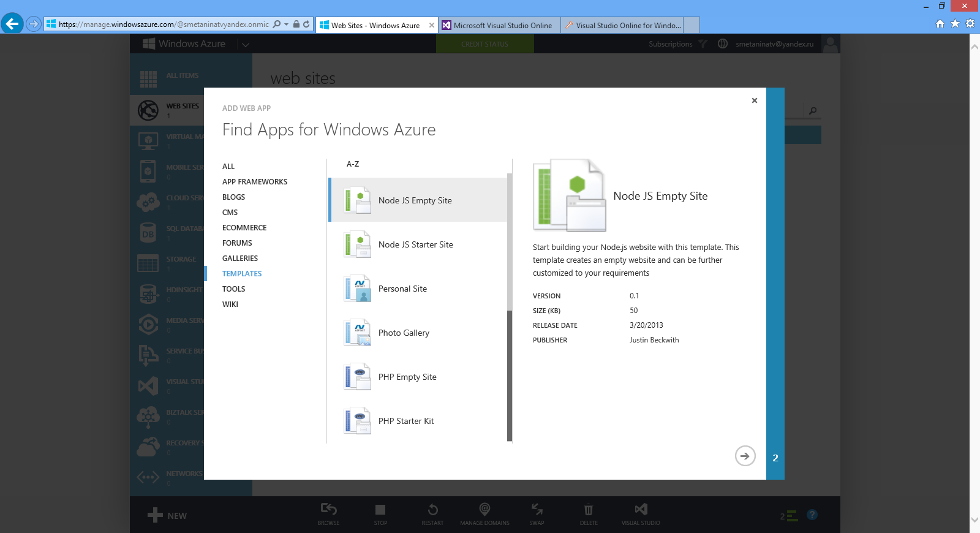Click the DELETE trash icon

pos(589,509)
